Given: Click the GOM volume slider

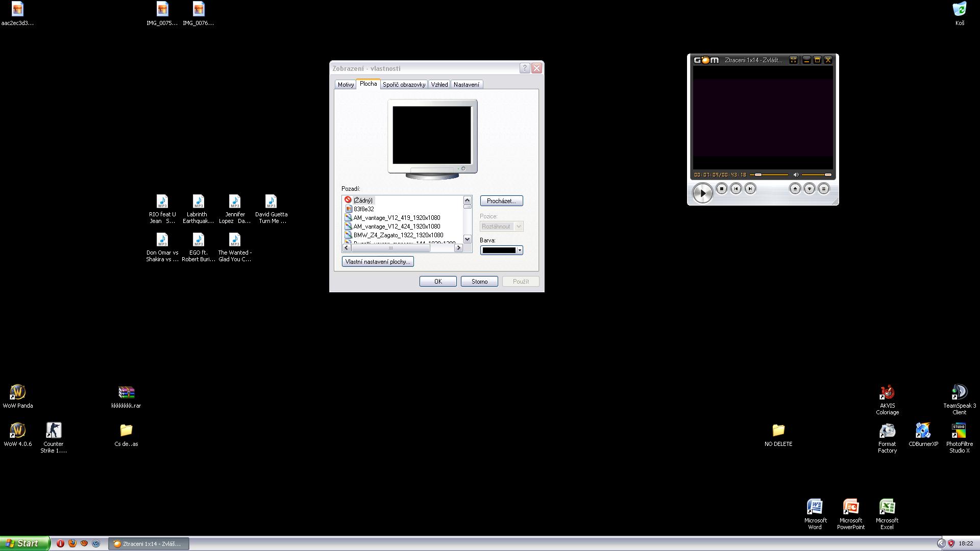Looking at the screenshot, I should (816, 175).
